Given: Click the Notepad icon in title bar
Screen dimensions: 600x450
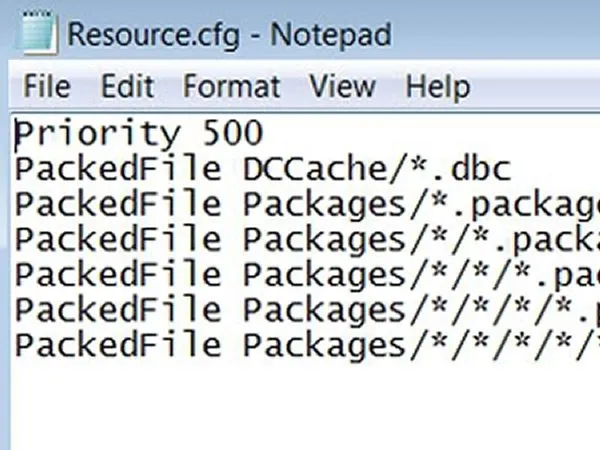Looking at the screenshot, I should 37,33.
